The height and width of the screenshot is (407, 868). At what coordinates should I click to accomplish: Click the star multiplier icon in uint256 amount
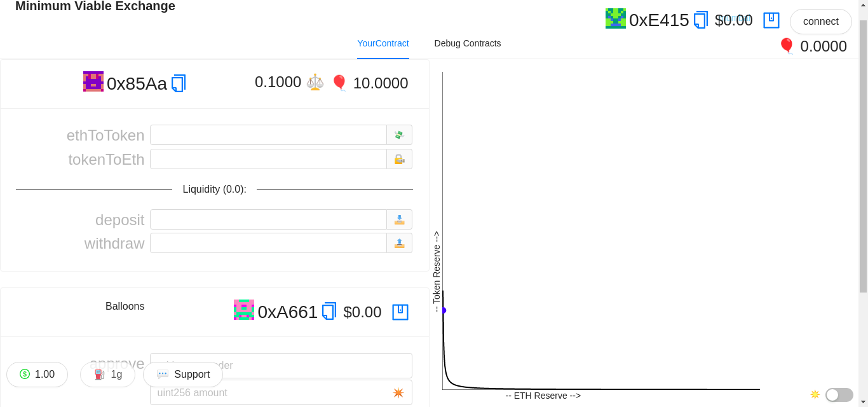click(398, 392)
